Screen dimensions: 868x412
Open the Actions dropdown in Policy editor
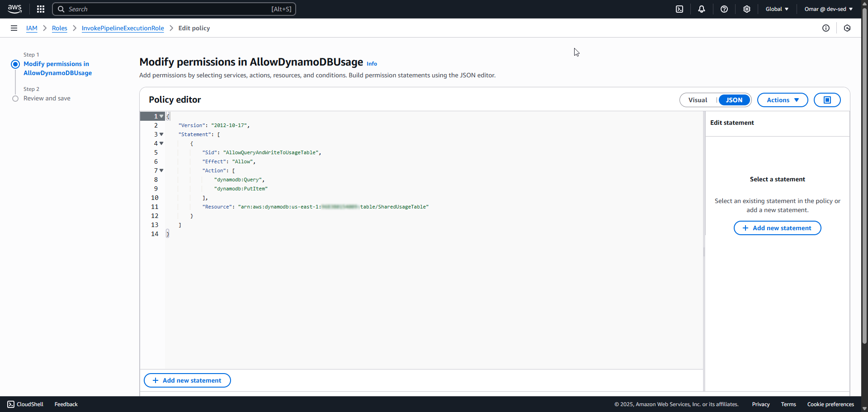tap(783, 100)
